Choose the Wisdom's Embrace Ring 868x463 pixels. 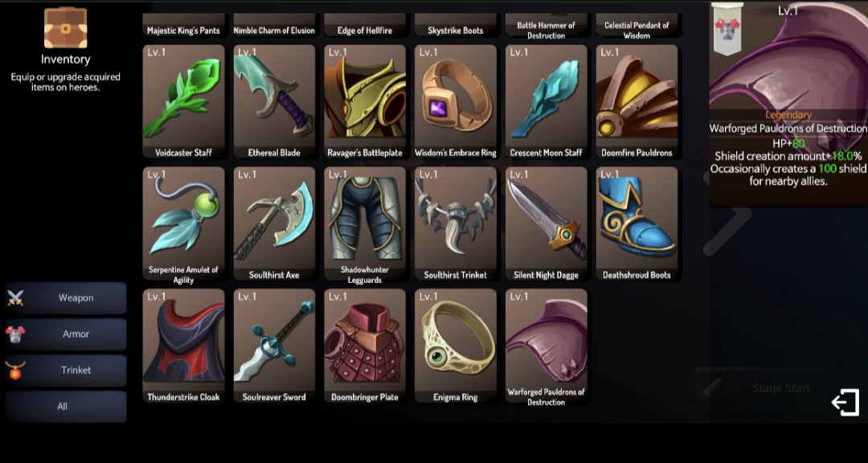tap(456, 102)
